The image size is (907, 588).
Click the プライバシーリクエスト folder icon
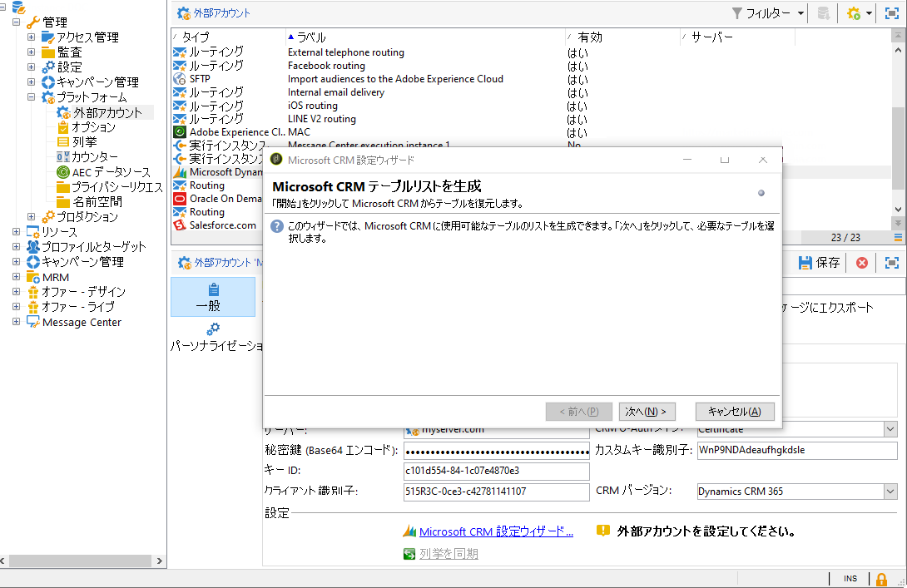click(x=63, y=187)
